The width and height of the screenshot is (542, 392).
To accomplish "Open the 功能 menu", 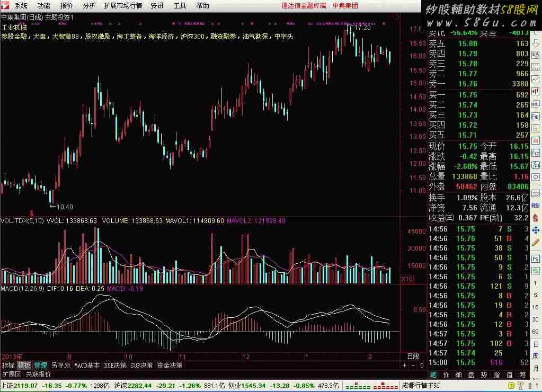I will point(44,5).
